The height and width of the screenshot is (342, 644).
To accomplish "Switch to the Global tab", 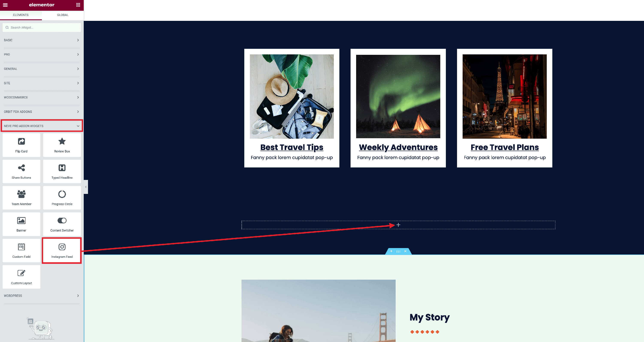I will tap(63, 15).
